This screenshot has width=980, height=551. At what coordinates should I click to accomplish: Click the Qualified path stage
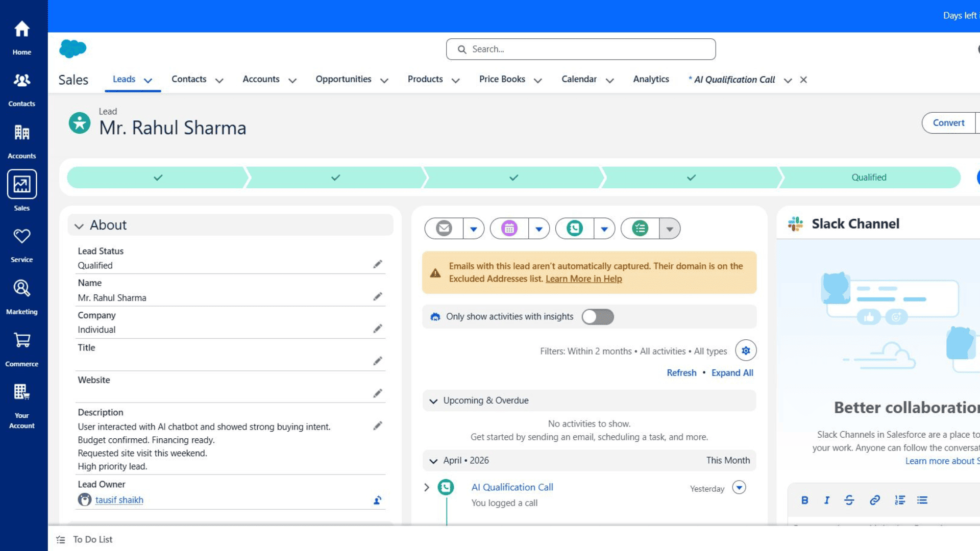coord(869,178)
